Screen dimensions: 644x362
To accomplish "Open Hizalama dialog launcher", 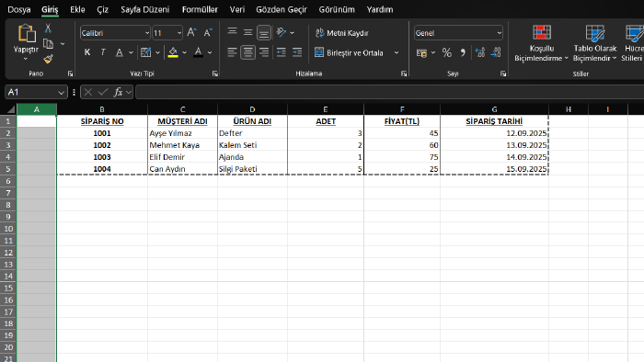I will coord(404,74).
